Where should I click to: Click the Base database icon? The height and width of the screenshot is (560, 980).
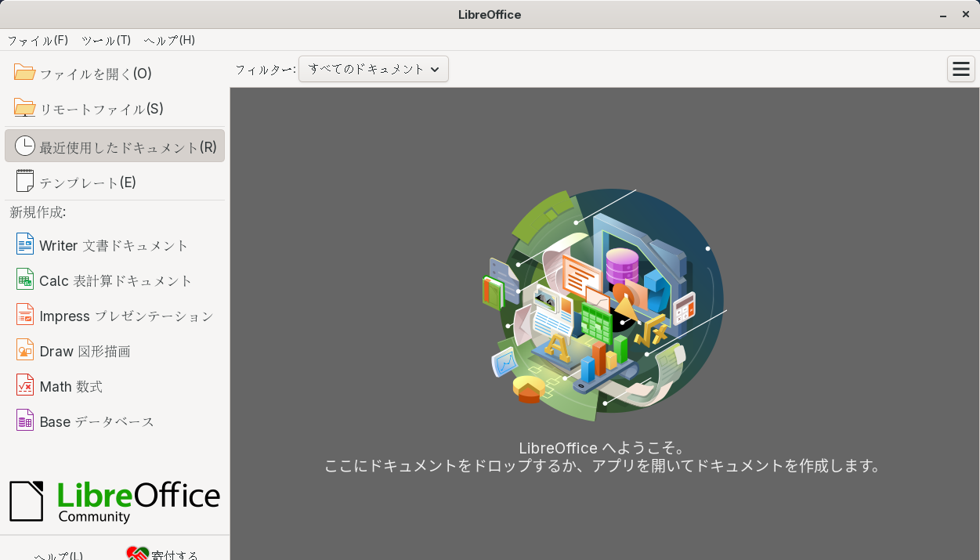25,421
